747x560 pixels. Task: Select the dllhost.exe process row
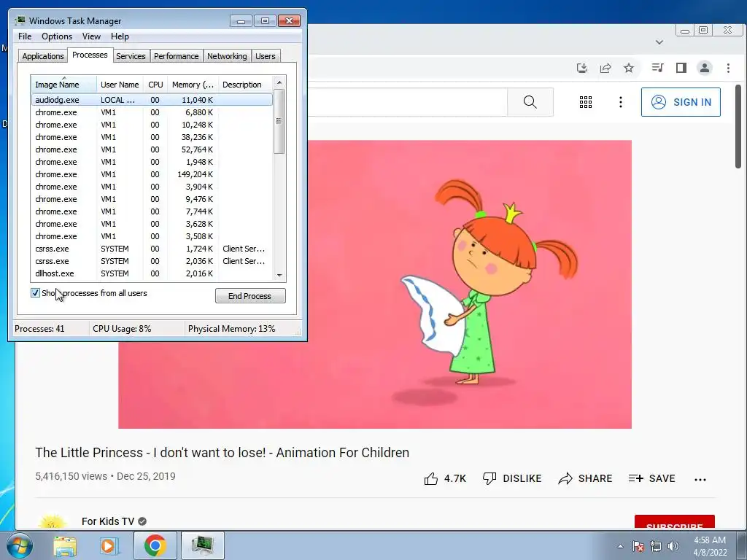152,273
